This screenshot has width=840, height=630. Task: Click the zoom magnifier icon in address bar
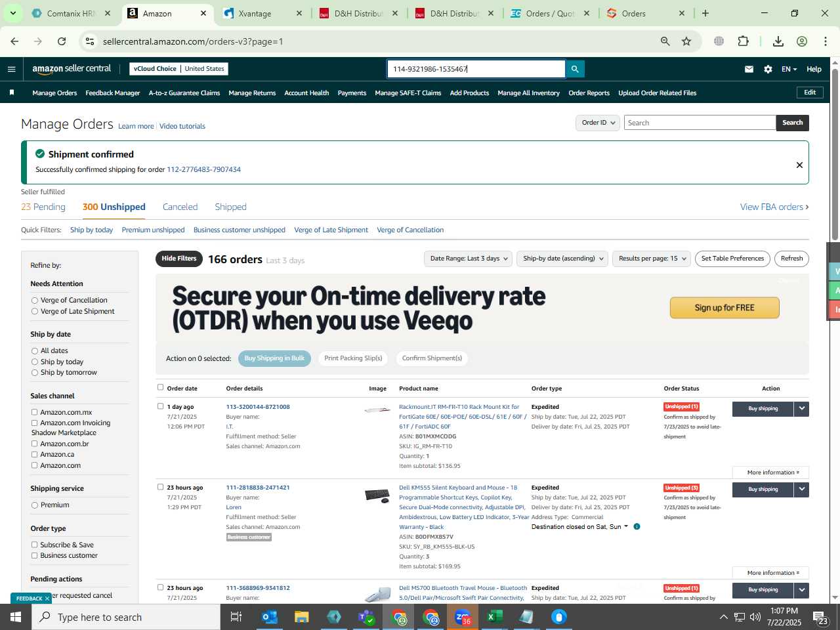coord(665,41)
